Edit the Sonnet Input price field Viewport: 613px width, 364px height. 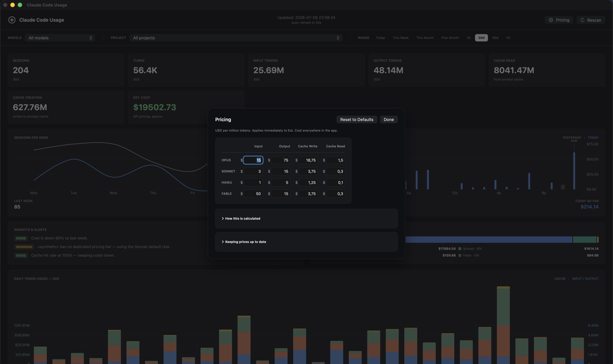click(x=253, y=171)
